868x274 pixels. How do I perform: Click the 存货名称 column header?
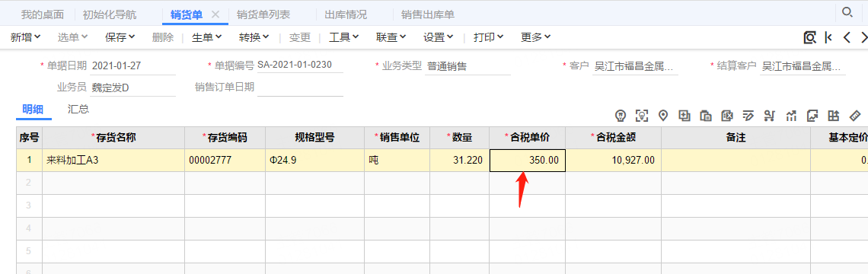click(x=113, y=137)
